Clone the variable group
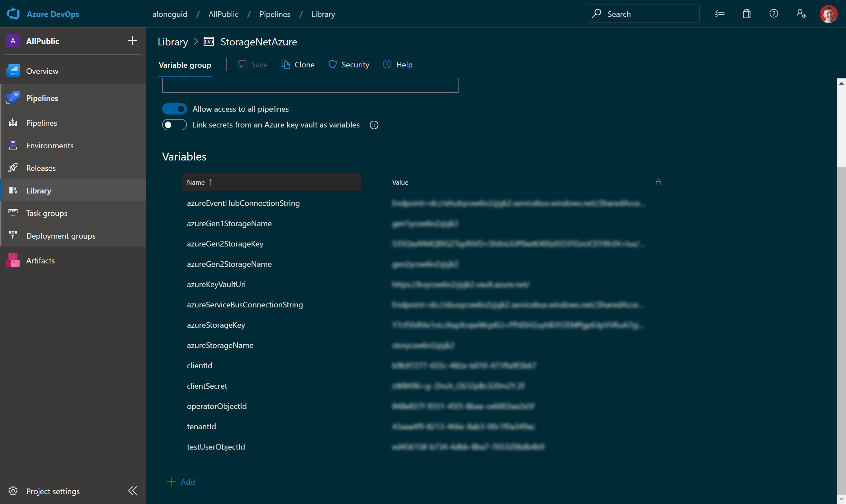The height and width of the screenshot is (504, 846). [298, 65]
